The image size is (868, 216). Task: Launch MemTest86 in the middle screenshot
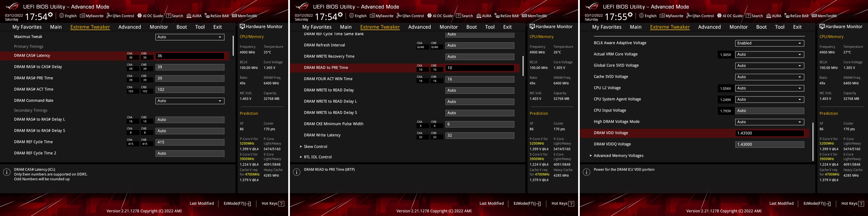534,16
